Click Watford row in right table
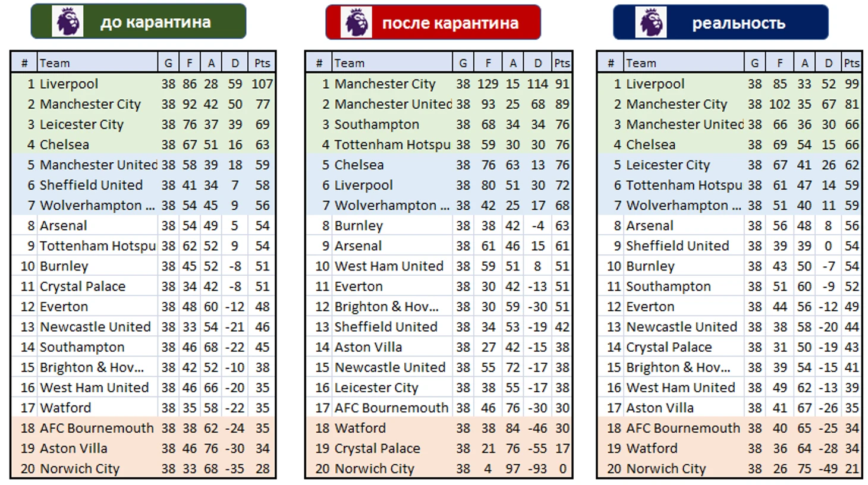This screenshot has height=485, width=868. pyautogui.click(x=729, y=448)
